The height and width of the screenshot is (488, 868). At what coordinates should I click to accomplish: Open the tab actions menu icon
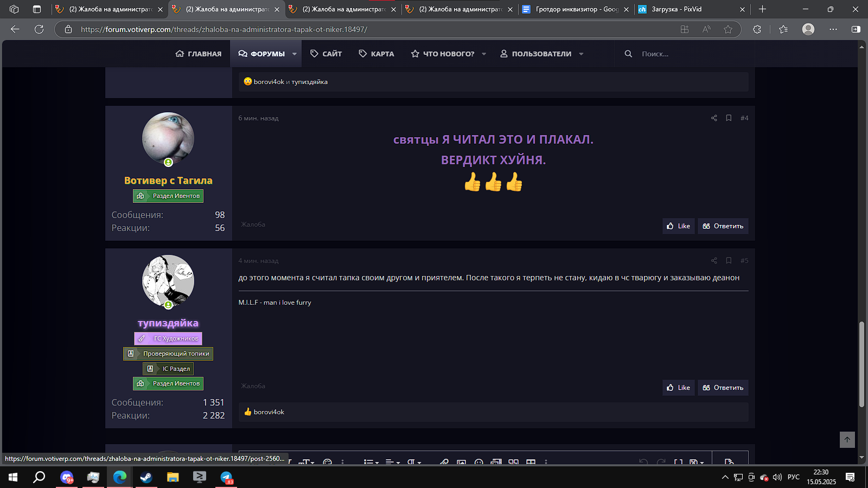click(x=37, y=9)
